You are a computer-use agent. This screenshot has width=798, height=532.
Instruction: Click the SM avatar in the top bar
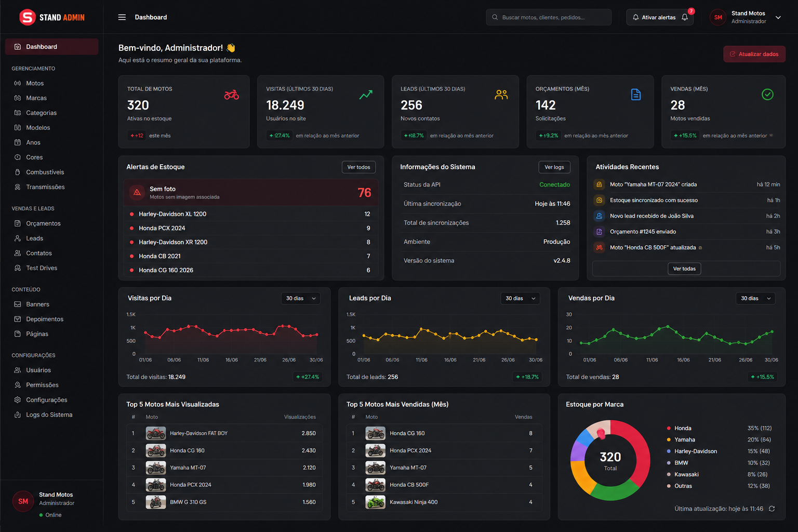[x=718, y=17]
